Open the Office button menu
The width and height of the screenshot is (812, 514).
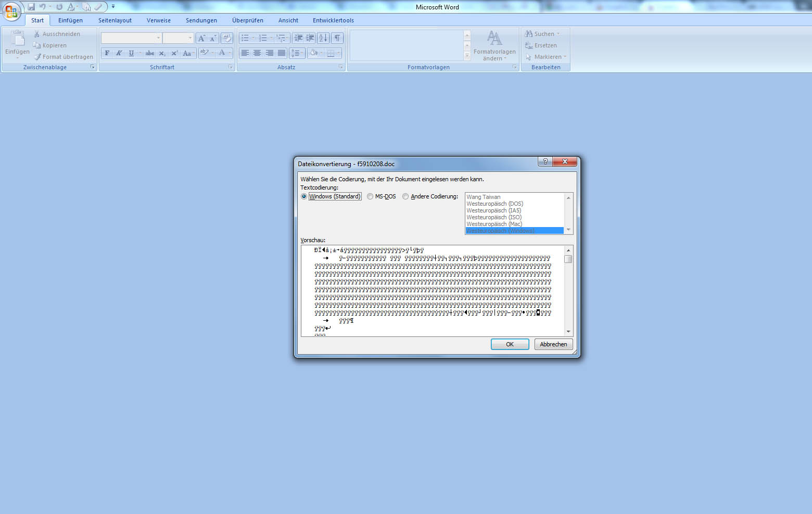(x=11, y=10)
